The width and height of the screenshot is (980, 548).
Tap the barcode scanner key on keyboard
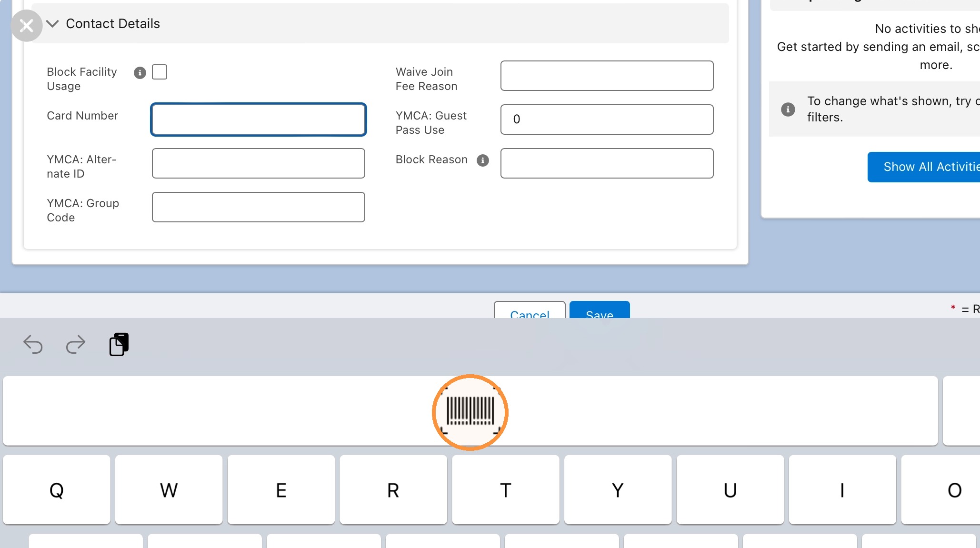470,412
